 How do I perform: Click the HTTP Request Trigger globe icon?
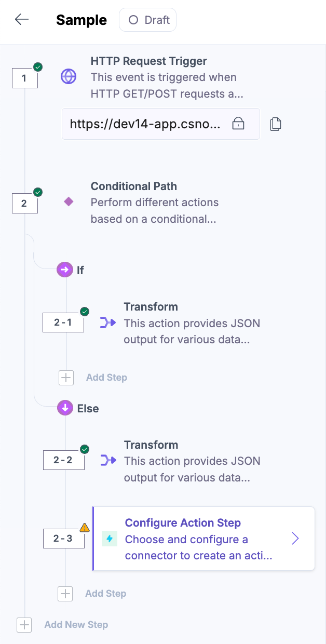69,77
